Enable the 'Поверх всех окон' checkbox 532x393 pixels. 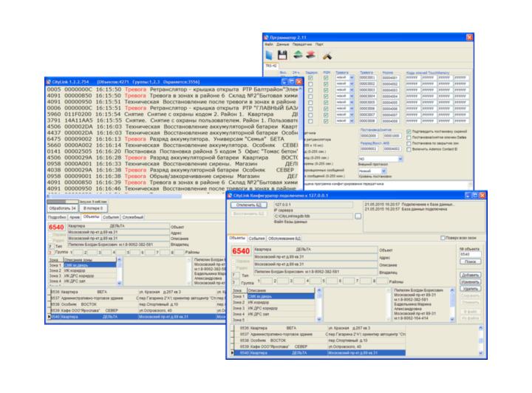[x=443, y=239]
